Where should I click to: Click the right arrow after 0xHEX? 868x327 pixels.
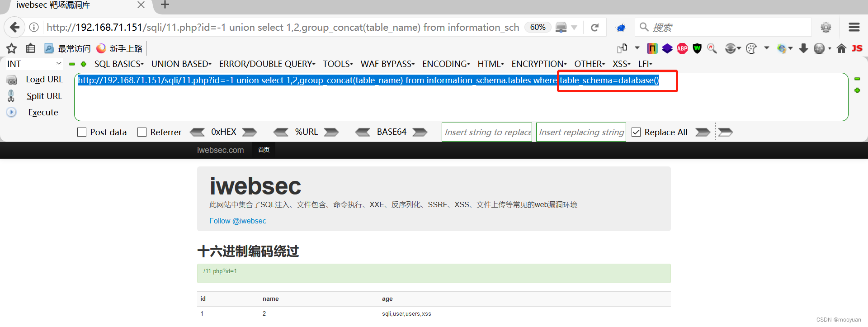(250, 132)
